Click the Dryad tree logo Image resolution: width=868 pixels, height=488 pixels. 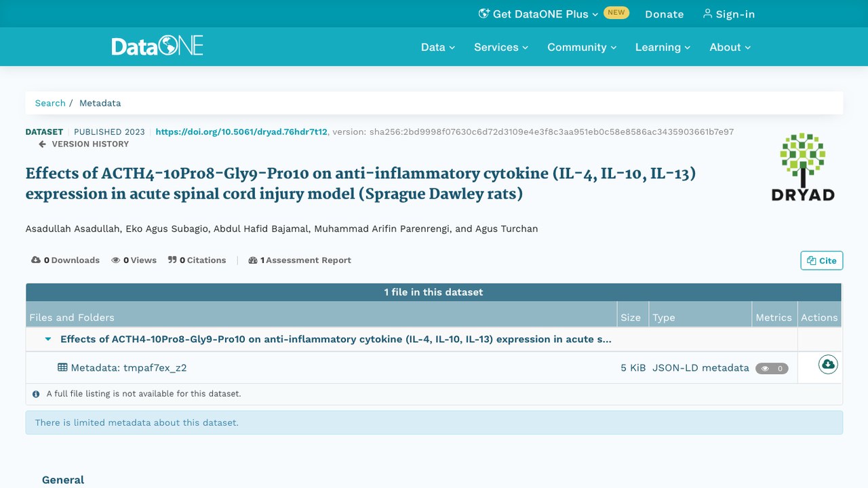pyautogui.click(x=803, y=167)
